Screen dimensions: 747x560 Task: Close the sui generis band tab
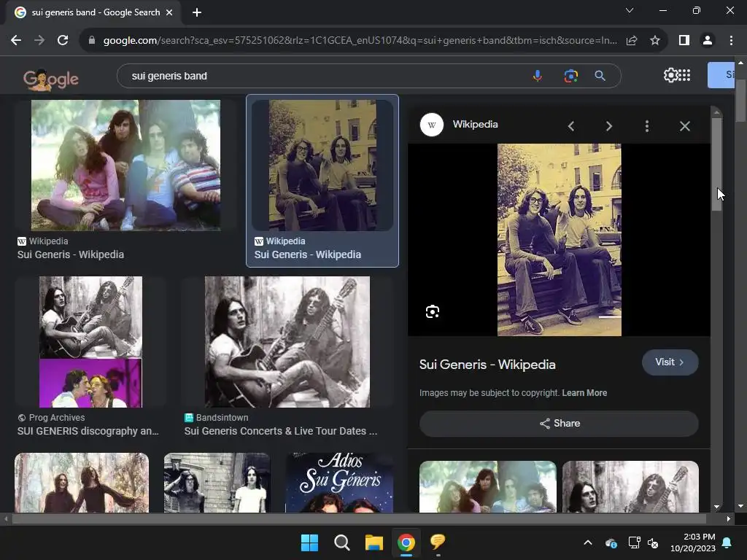(169, 12)
